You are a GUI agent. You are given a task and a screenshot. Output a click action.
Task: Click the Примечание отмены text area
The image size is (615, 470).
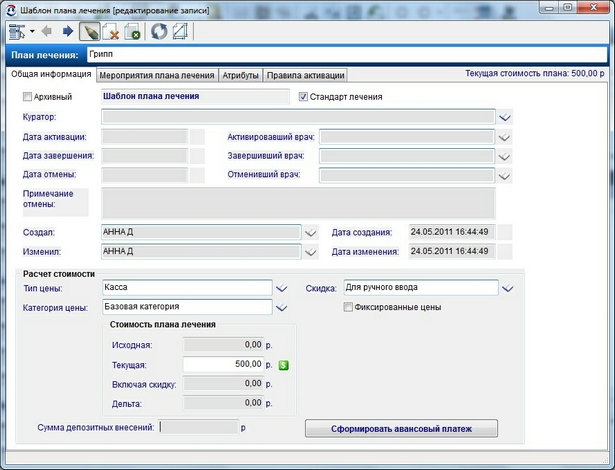click(298, 203)
